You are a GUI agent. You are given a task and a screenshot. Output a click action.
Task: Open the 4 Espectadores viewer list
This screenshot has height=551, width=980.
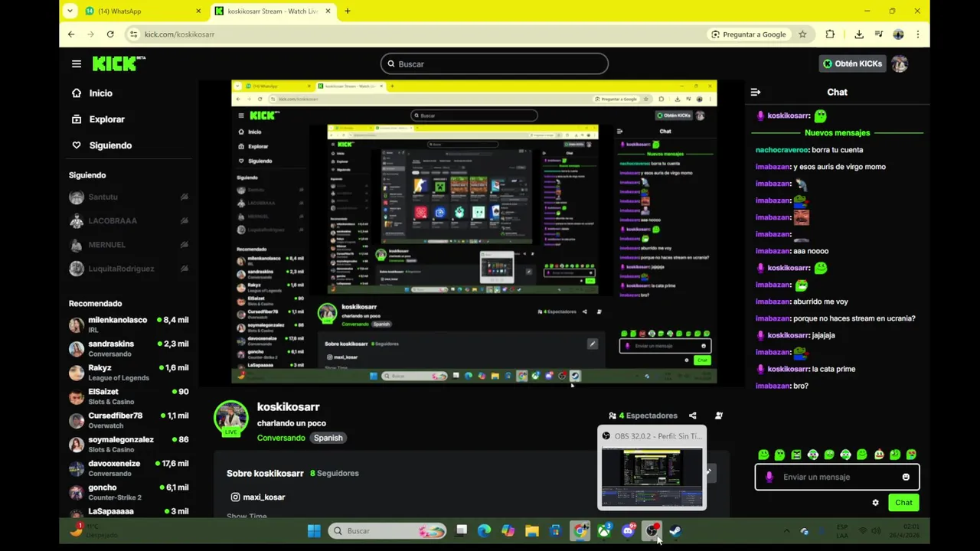(643, 416)
